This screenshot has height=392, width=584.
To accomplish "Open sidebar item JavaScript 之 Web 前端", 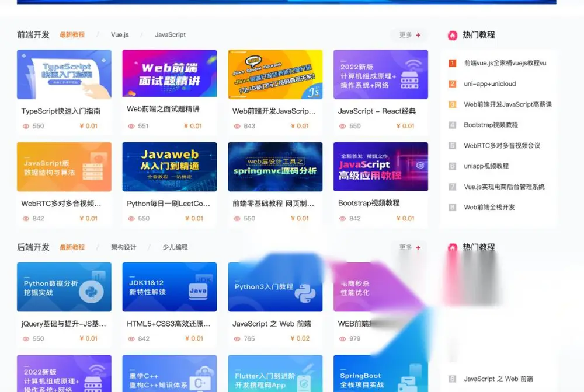I will [498, 379].
